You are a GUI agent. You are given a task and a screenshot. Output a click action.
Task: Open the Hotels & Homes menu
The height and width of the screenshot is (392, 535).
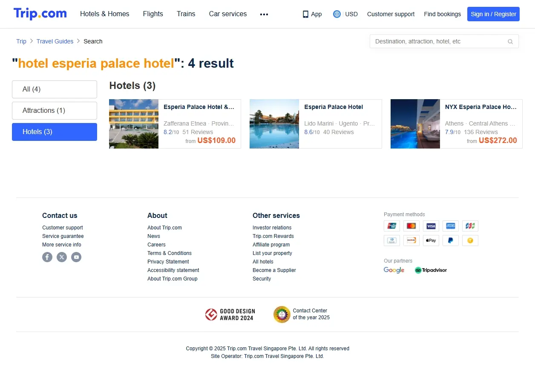(105, 14)
